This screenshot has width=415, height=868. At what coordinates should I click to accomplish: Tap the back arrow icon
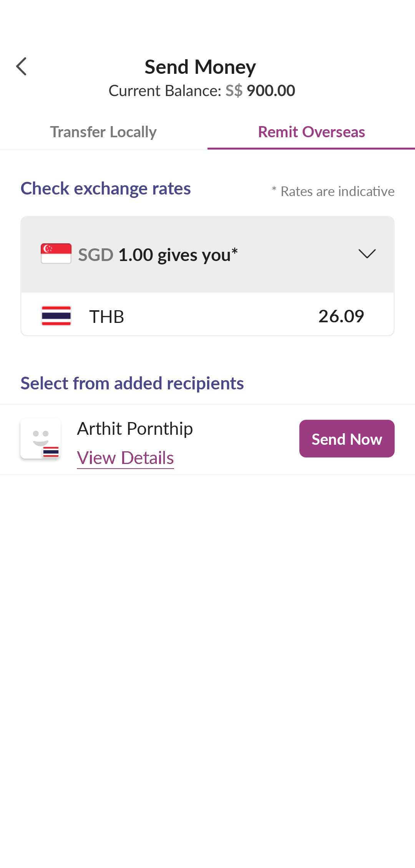tap(22, 67)
